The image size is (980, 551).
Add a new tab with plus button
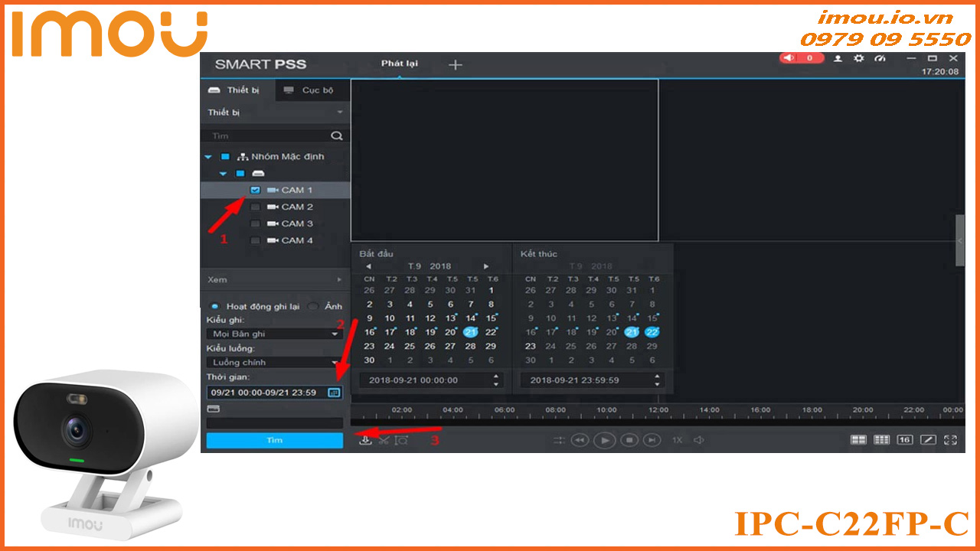click(x=455, y=65)
